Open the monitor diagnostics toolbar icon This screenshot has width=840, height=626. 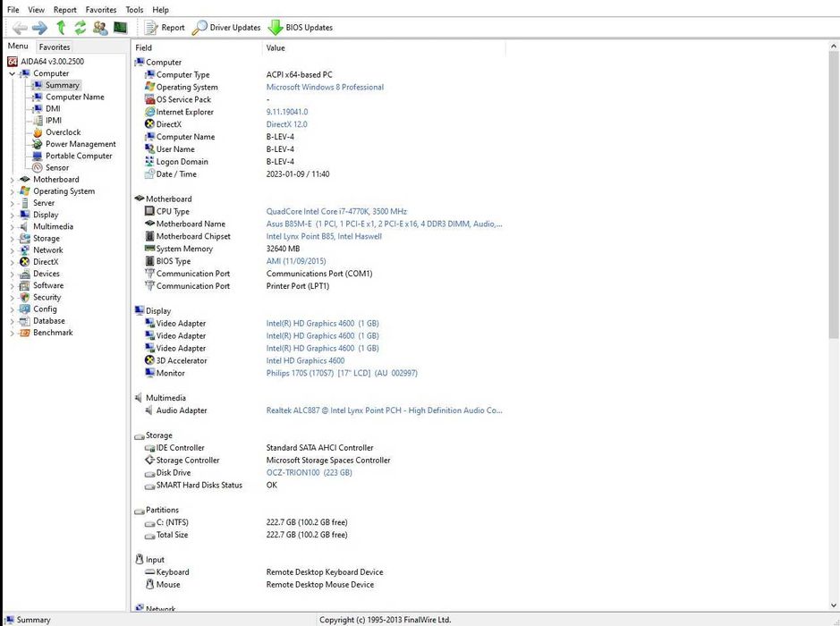(x=120, y=28)
